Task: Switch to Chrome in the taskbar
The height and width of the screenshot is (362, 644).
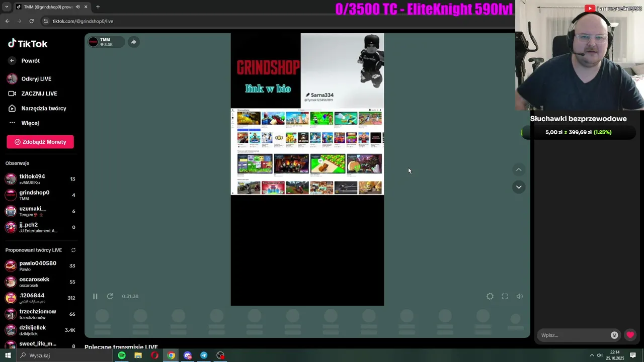Action: point(171,355)
